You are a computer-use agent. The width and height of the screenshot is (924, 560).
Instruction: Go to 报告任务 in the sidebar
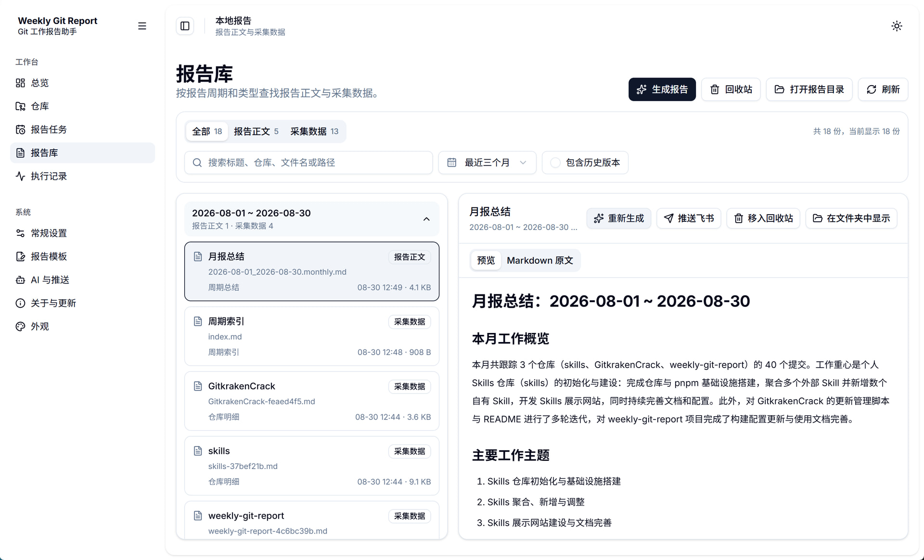pos(82,129)
